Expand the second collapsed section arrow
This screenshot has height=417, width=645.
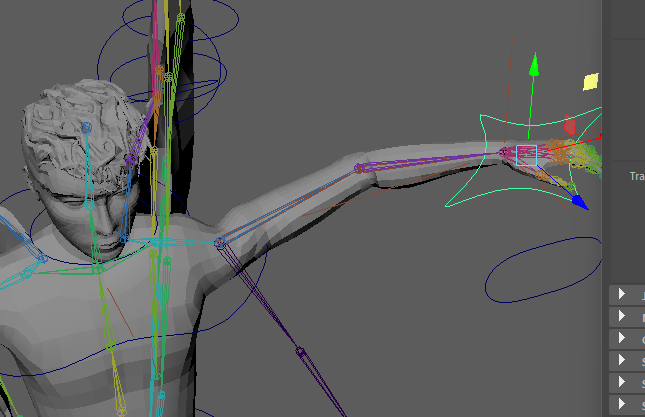click(622, 316)
